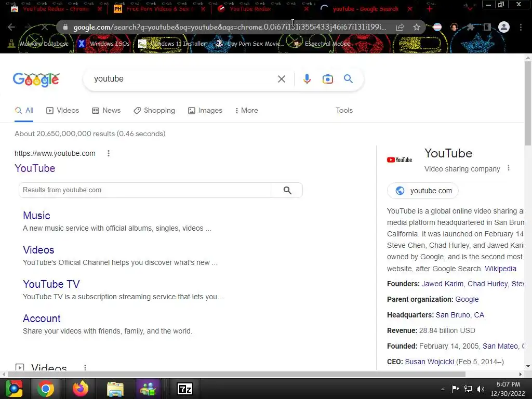Open the Videos sitelink
The height and width of the screenshot is (399, 532).
(x=38, y=250)
